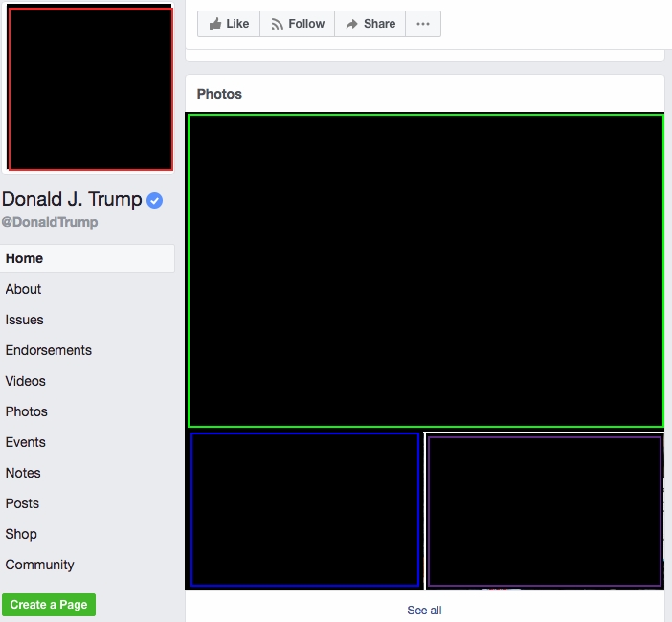Click the See all photos link

click(x=424, y=610)
